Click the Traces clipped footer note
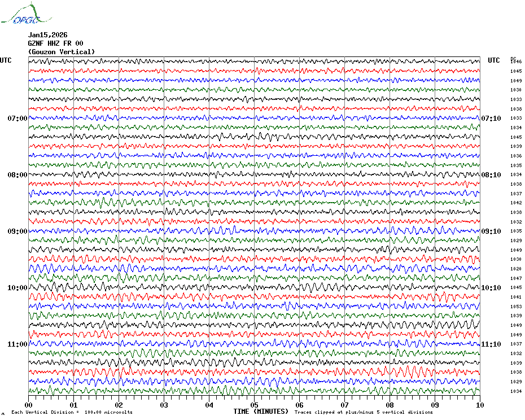Screen dimensions: 525x420 pyautogui.click(x=364, y=412)
